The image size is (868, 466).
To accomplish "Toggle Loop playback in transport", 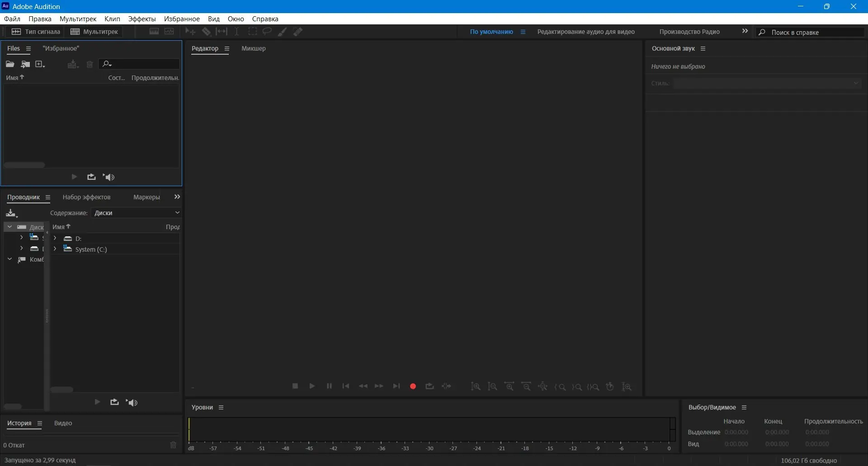I will (429, 386).
